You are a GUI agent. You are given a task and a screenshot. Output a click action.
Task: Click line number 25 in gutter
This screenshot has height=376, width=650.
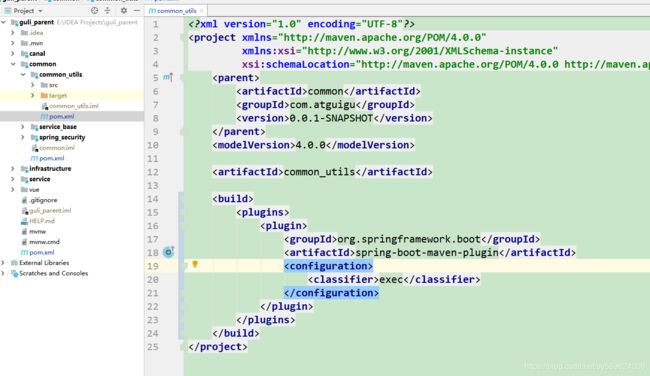pos(153,347)
